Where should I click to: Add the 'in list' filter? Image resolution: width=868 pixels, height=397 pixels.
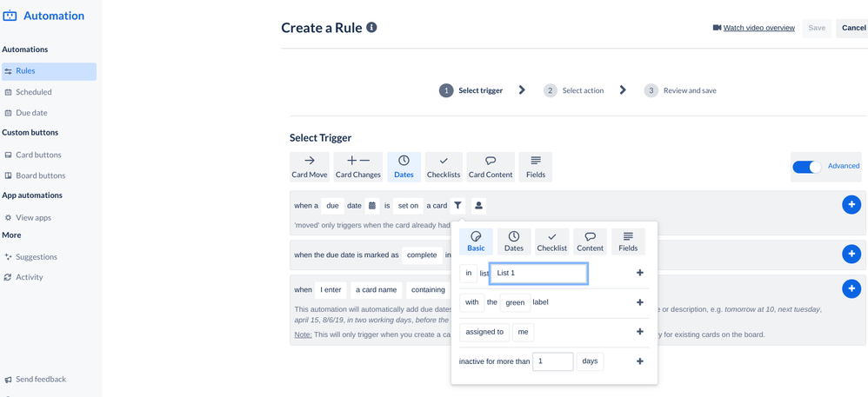click(x=640, y=273)
